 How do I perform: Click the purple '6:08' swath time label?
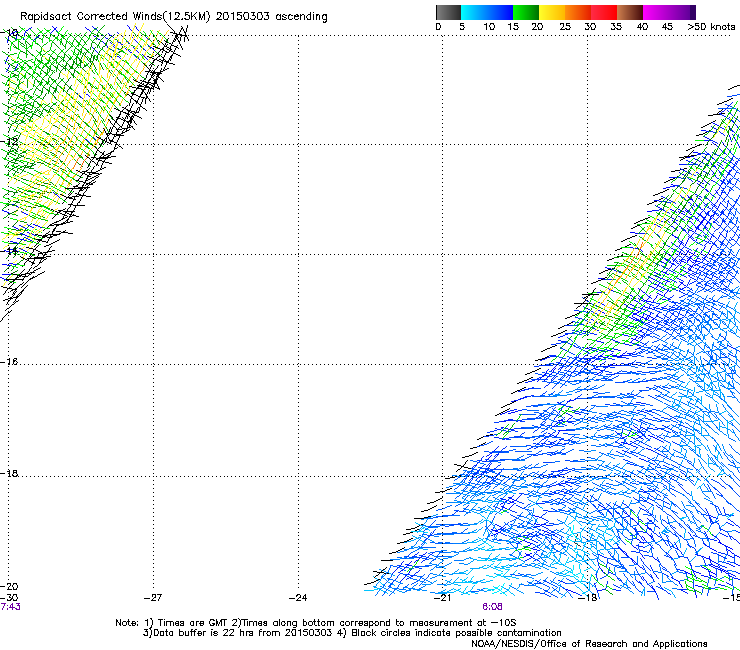pos(492,607)
